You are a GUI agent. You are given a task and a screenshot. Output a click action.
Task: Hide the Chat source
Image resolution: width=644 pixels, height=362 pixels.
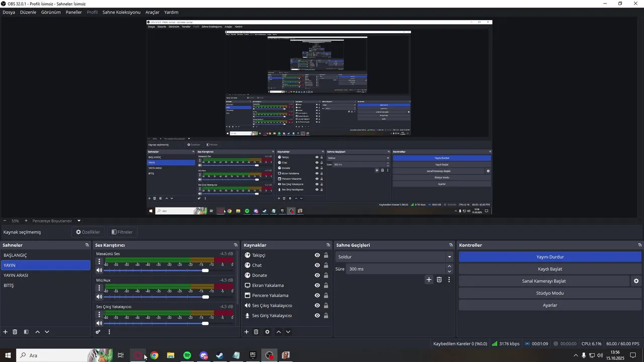317,265
